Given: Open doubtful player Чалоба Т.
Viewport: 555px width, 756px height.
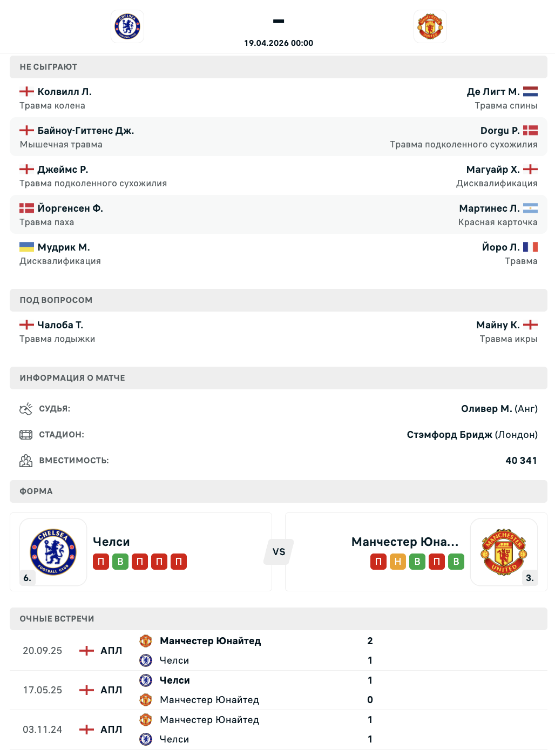Looking at the screenshot, I should [60, 325].
